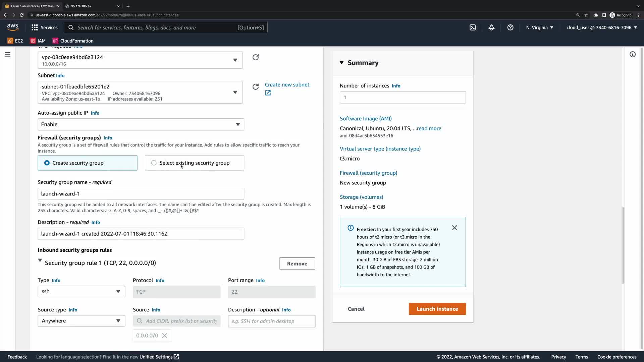644x362 pixels.
Task: Remove the 0.0.0.0/0 source CIDR chip
Action: (x=164, y=336)
